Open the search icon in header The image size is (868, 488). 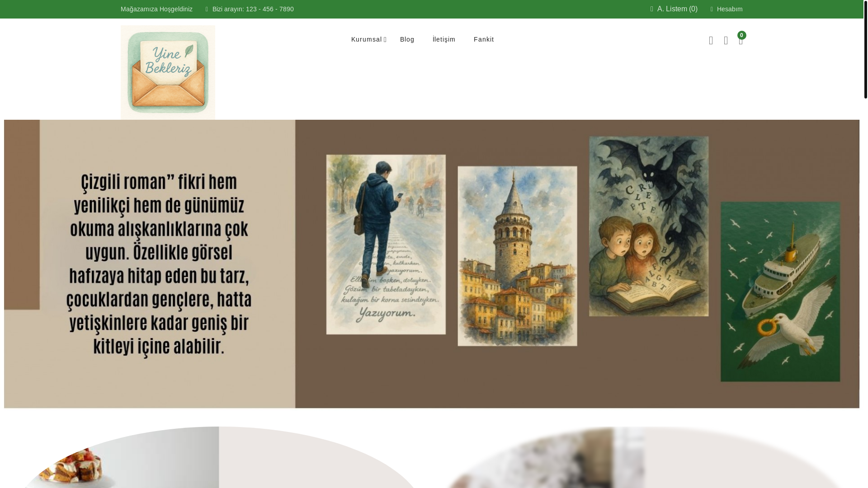(711, 41)
